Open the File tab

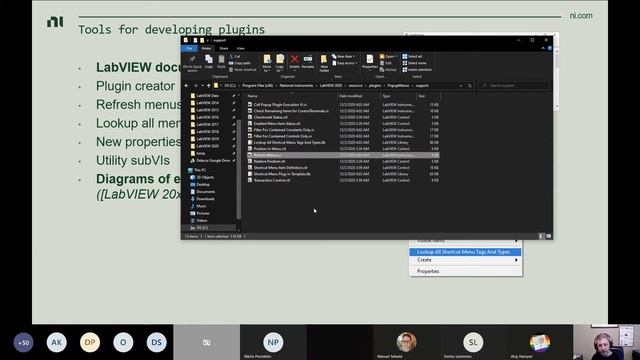click(x=189, y=48)
